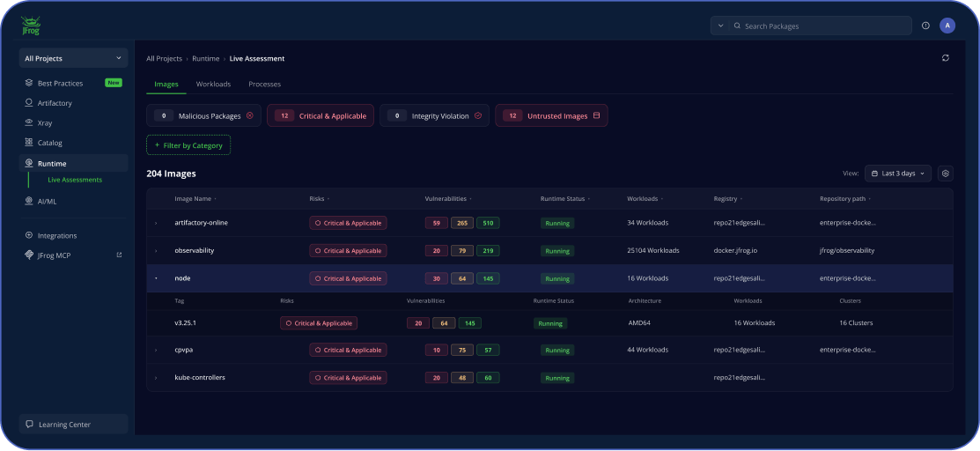Click the Artifactory sidebar icon

(x=29, y=102)
